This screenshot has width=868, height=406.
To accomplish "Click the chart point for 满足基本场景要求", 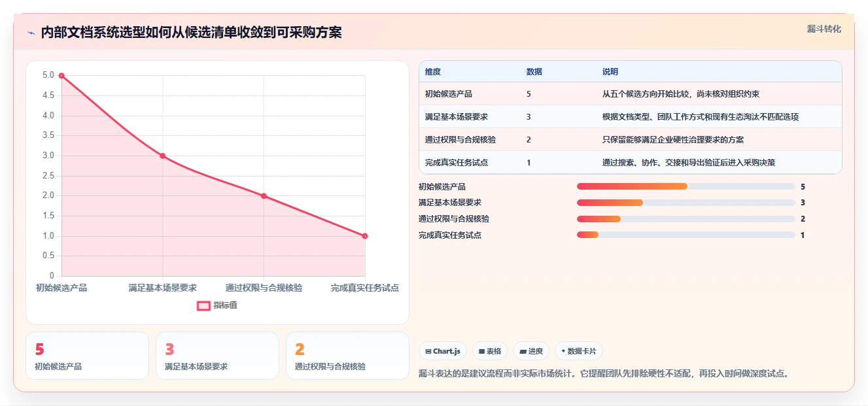I will click(x=163, y=156).
